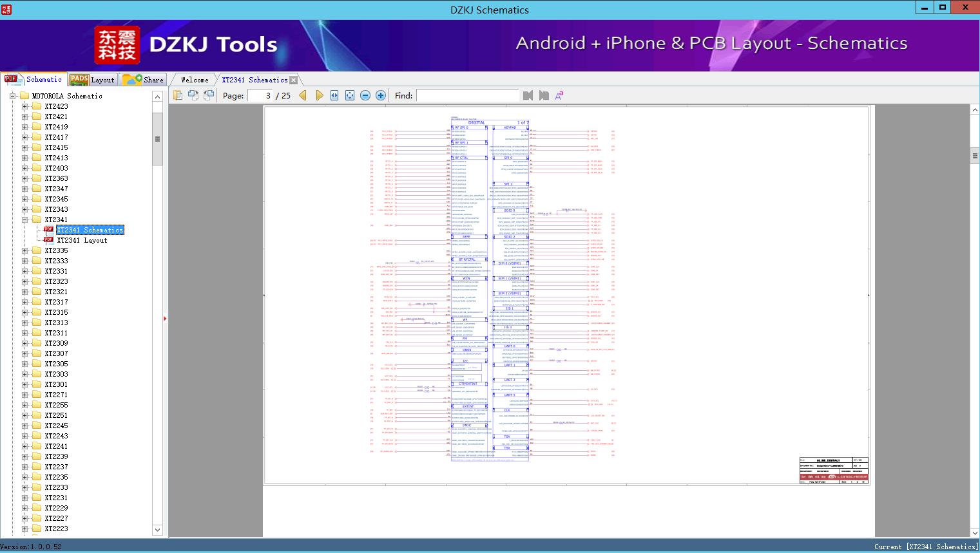980x553 pixels.
Task: Click the match case search icon
Action: pyautogui.click(x=559, y=95)
